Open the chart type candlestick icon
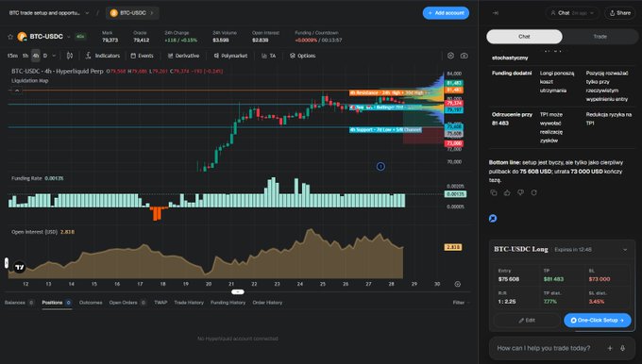 pyautogui.click(x=70, y=56)
